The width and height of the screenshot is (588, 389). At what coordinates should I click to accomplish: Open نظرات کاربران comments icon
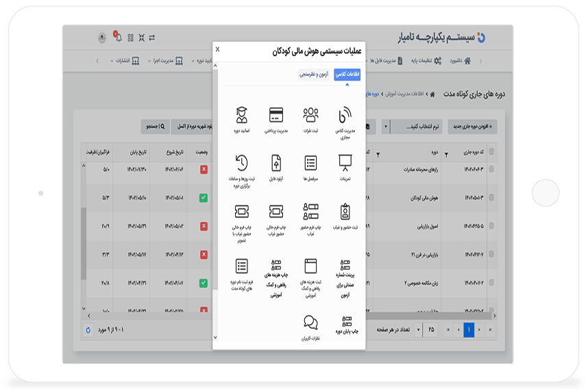coord(311,323)
